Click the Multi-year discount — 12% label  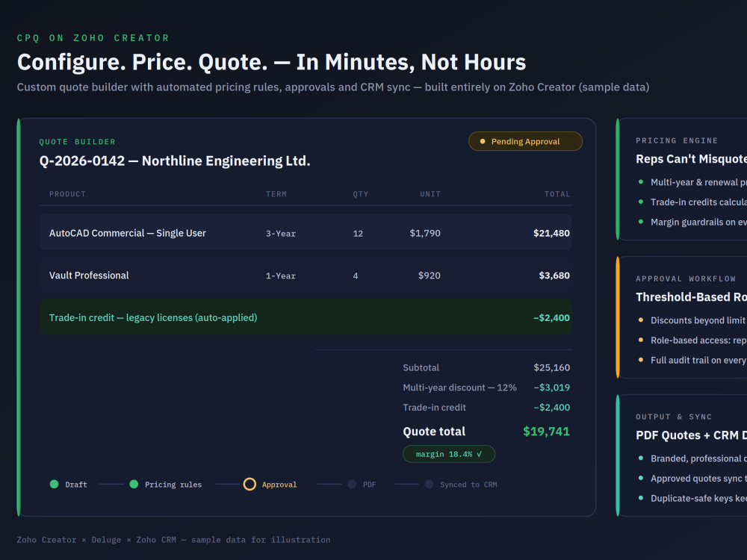click(x=459, y=388)
